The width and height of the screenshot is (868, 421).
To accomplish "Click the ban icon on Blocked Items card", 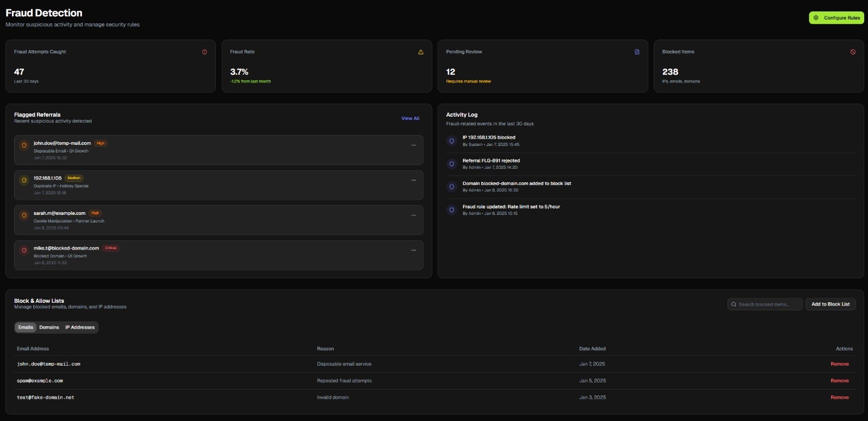I will 853,52.
